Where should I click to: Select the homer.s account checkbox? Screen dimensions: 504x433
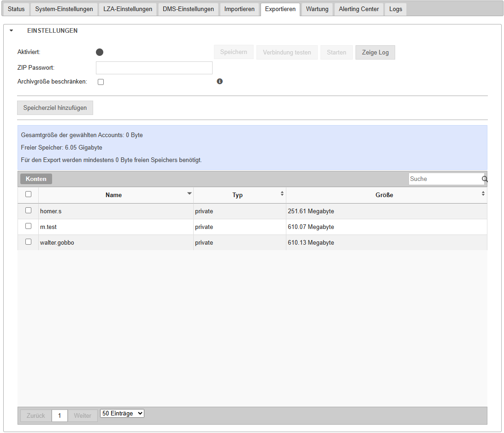[28, 210]
